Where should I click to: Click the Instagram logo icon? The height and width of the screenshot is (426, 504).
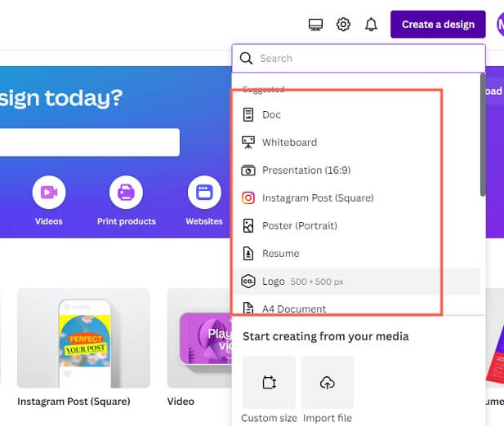(x=248, y=197)
